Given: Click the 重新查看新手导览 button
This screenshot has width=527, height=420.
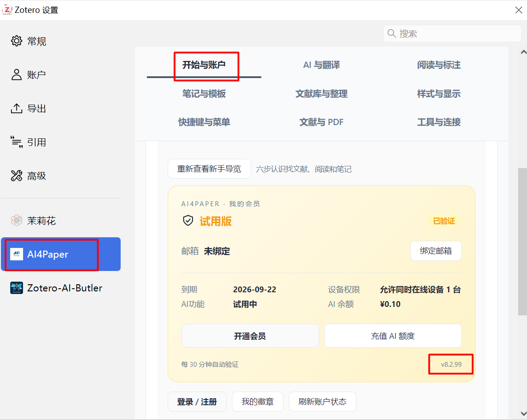Looking at the screenshot, I should point(209,169).
